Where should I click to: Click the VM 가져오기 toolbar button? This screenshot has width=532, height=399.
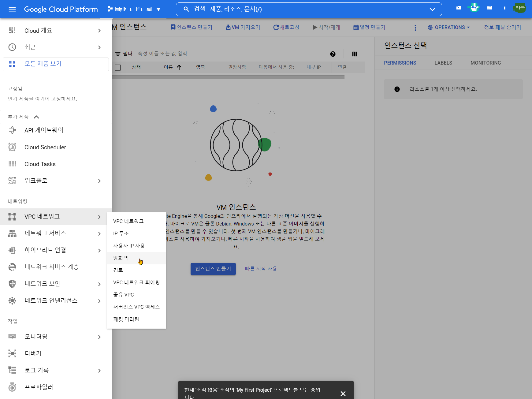pos(243,27)
